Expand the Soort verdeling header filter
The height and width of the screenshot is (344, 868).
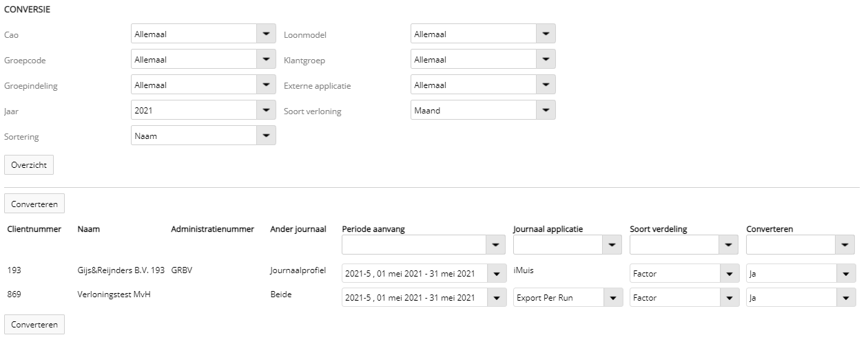point(683,245)
